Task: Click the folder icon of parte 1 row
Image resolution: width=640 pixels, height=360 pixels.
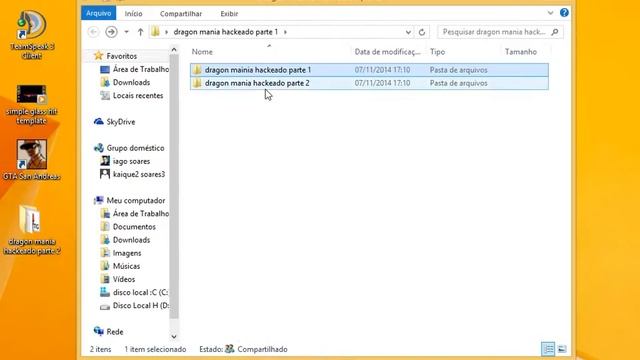Action: click(x=197, y=70)
